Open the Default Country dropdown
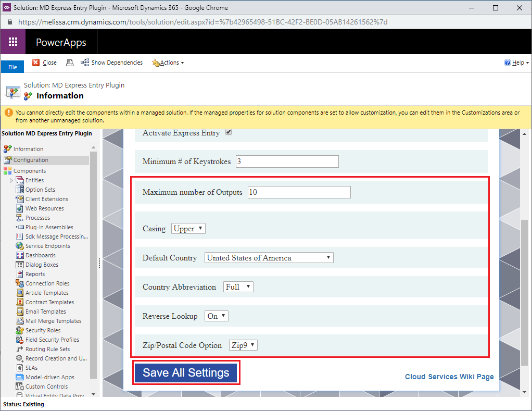The width and height of the screenshot is (532, 411). coord(269,258)
